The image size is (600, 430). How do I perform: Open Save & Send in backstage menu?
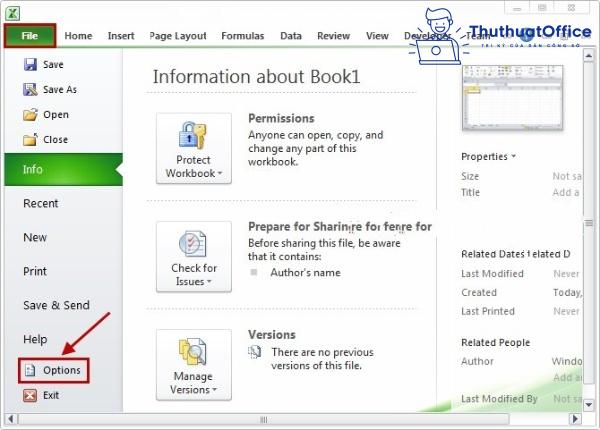56,305
